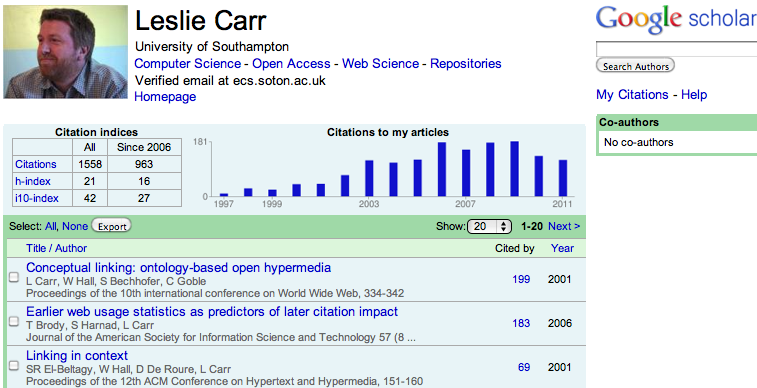Click the h-index All value 21
757x388 pixels.
point(90,181)
